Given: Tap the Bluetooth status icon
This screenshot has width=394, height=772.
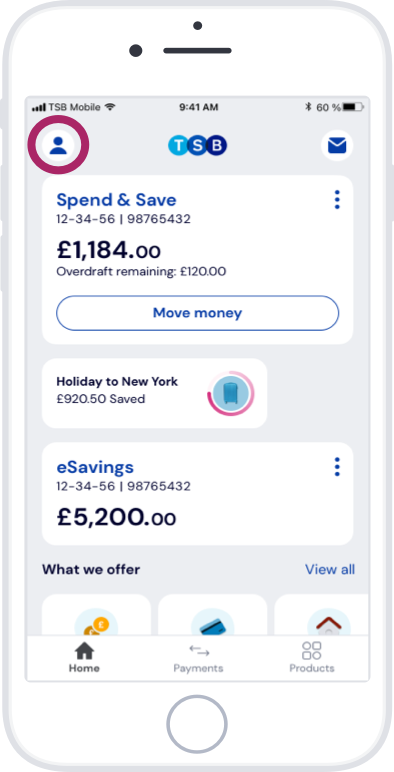Looking at the screenshot, I should [308, 107].
